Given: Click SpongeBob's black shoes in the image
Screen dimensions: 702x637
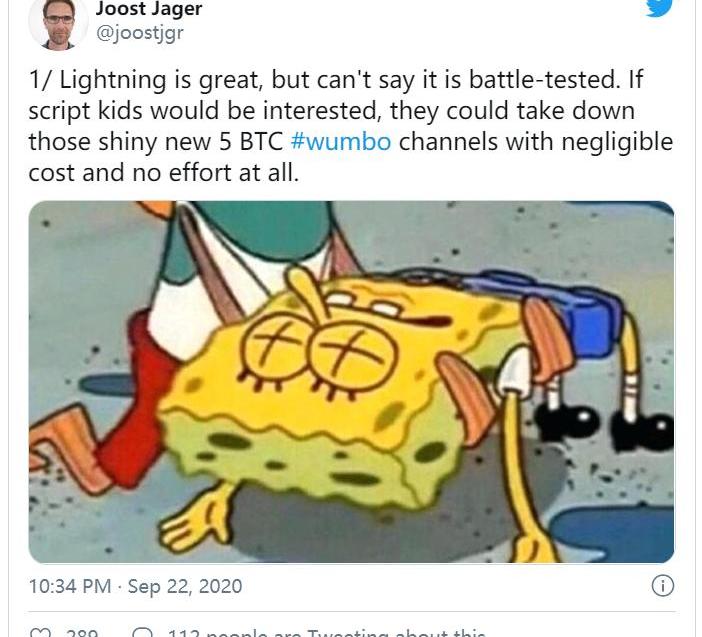Looking at the screenshot, I should click(x=604, y=428).
